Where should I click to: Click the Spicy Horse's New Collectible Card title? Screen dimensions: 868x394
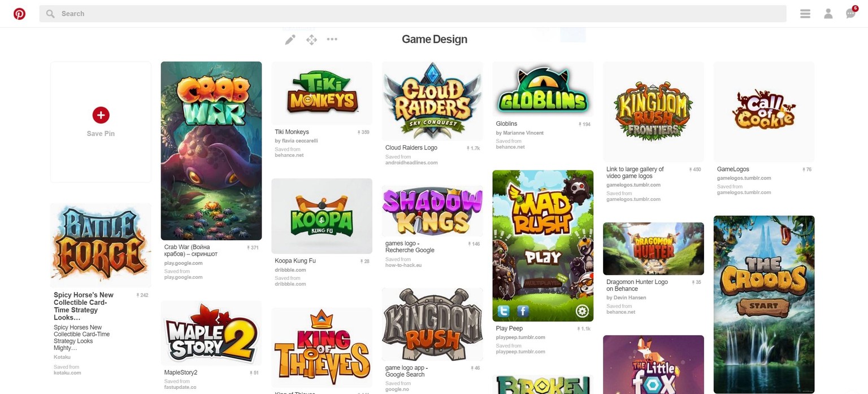84,306
